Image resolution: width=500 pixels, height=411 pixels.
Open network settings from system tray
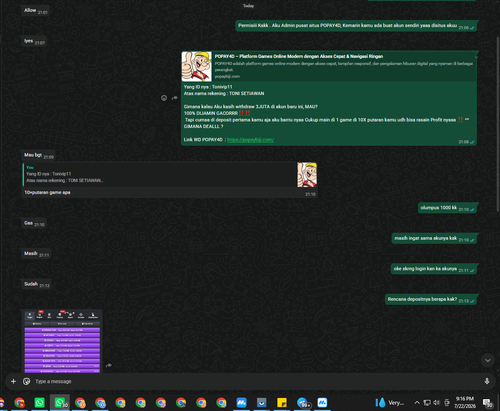427,403
